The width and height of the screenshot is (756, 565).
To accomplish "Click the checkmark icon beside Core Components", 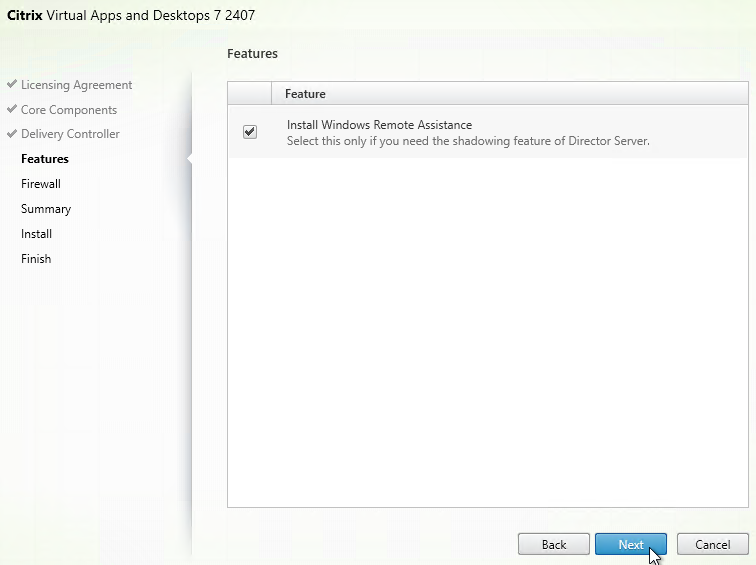I will (12, 110).
